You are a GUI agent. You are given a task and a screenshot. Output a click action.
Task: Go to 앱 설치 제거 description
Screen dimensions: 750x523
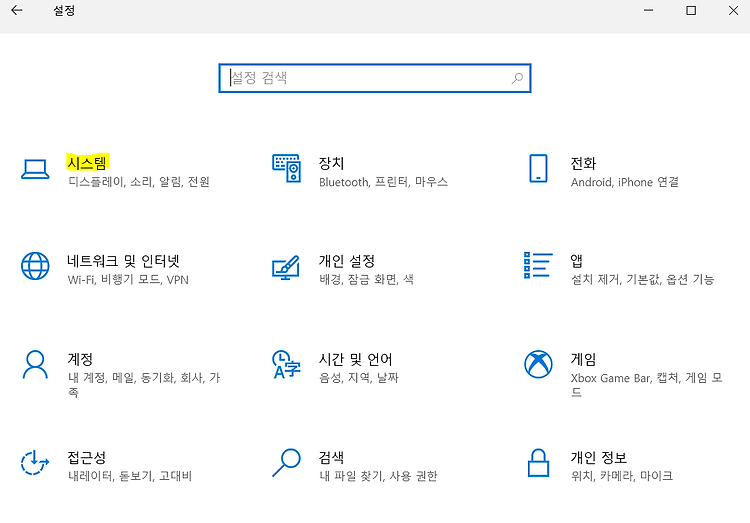(x=642, y=279)
